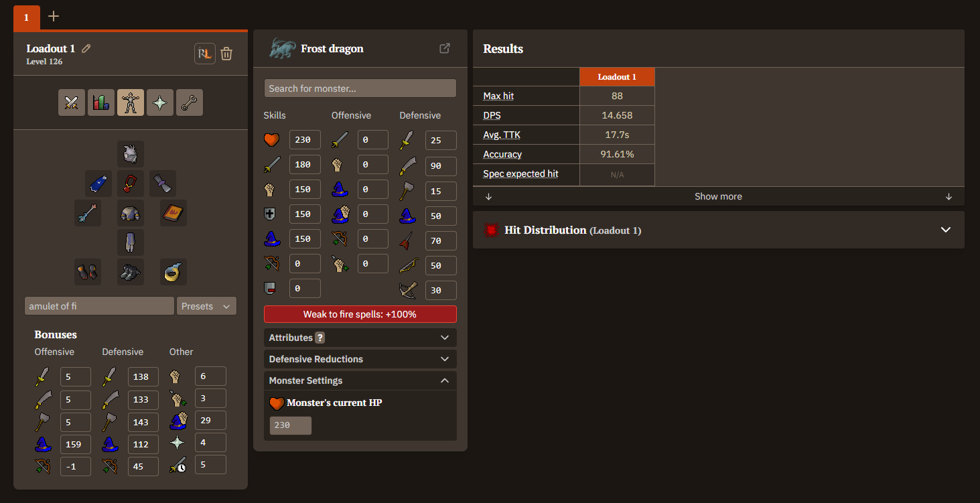Image resolution: width=980 pixels, height=503 pixels.
Task: Select loadout tab 1
Action: [27, 17]
